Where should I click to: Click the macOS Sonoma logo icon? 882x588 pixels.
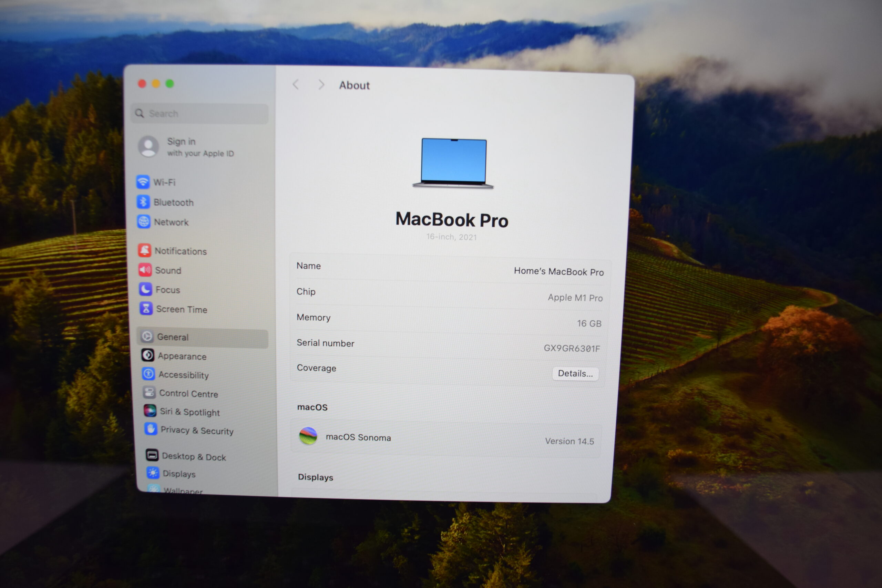pyautogui.click(x=308, y=436)
